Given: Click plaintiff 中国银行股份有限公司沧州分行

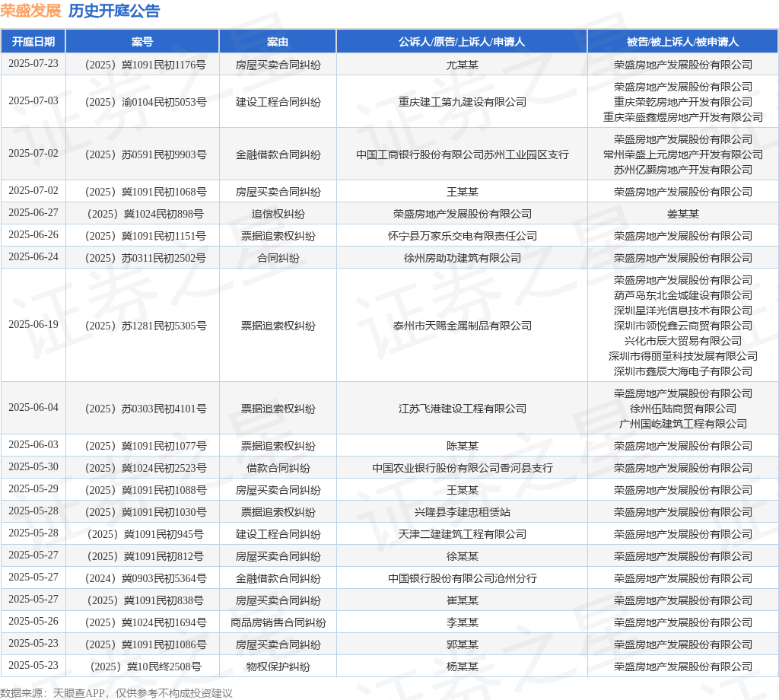Looking at the screenshot, I should tap(462, 578).
